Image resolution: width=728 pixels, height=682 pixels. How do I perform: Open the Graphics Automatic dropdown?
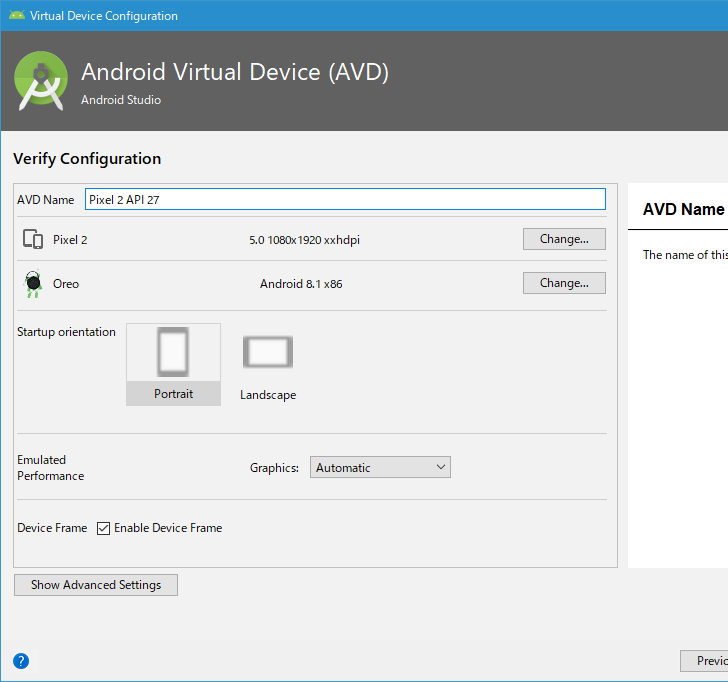(380, 467)
